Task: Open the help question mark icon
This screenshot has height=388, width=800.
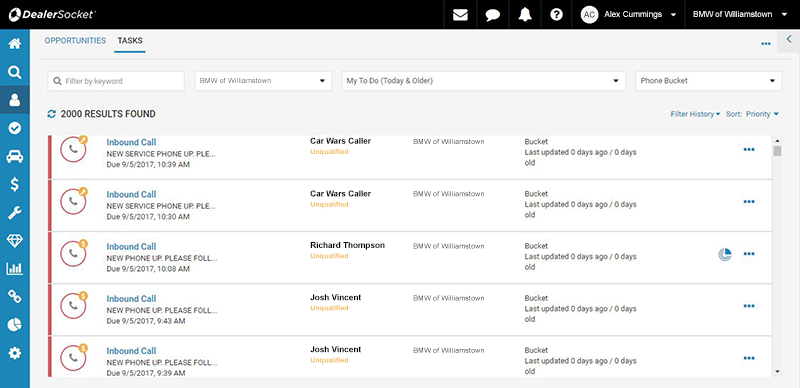Action: pyautogui.click(x=556, y=15)
